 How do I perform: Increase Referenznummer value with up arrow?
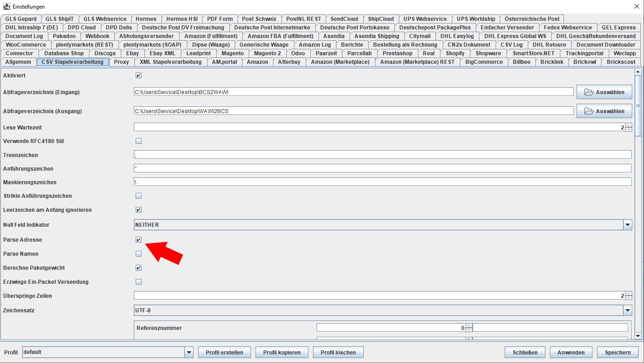click(x=469, y=325)
